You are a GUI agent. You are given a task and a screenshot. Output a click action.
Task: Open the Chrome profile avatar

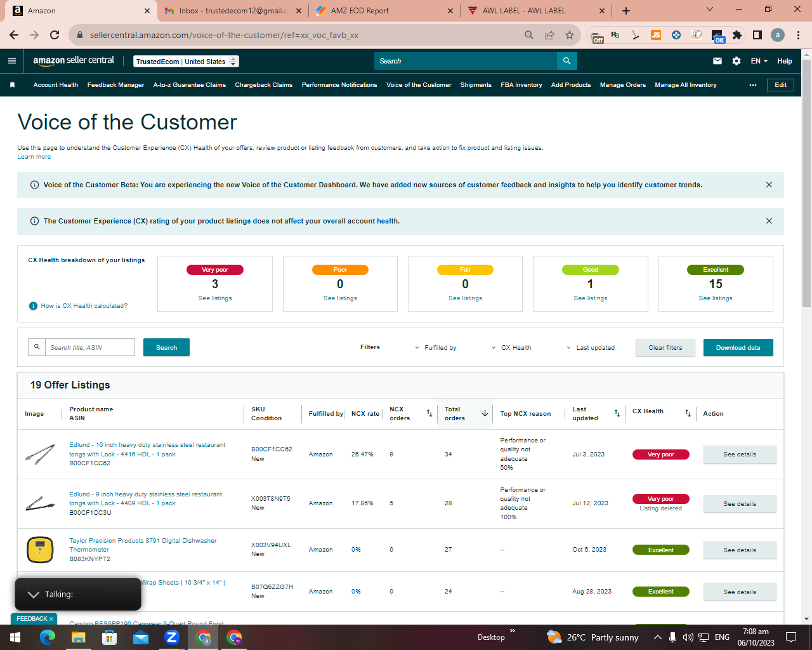tap(778, 35)
